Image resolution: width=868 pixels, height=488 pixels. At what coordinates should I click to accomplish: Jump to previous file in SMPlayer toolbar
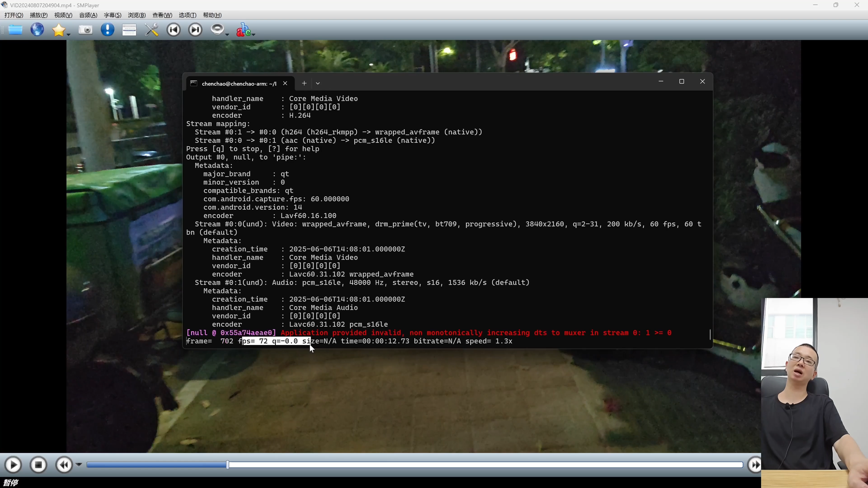pos(174,30)
